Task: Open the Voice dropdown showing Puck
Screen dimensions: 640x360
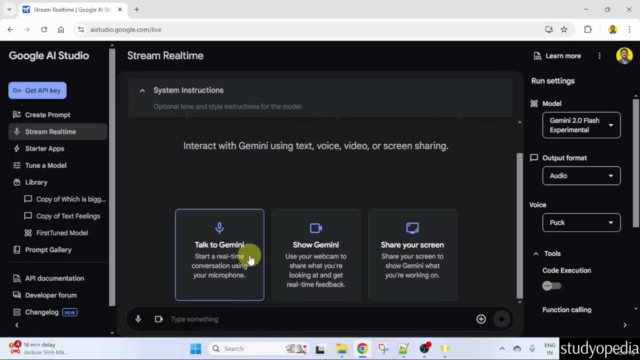Action: coord(581,223)
